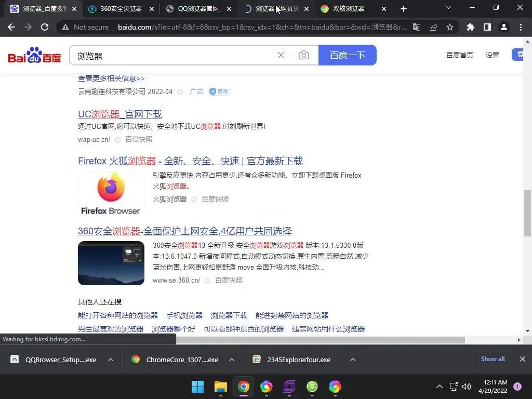This screenshot has height=399, width=532.
Task: Click the Baidu logo
Action: click(x=34, y=55)
